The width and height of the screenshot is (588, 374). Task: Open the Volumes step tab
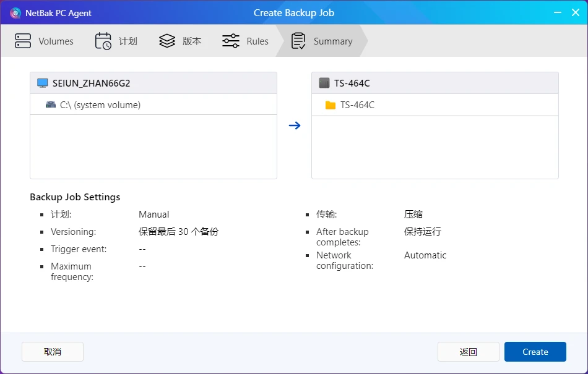tap(56, 41)
